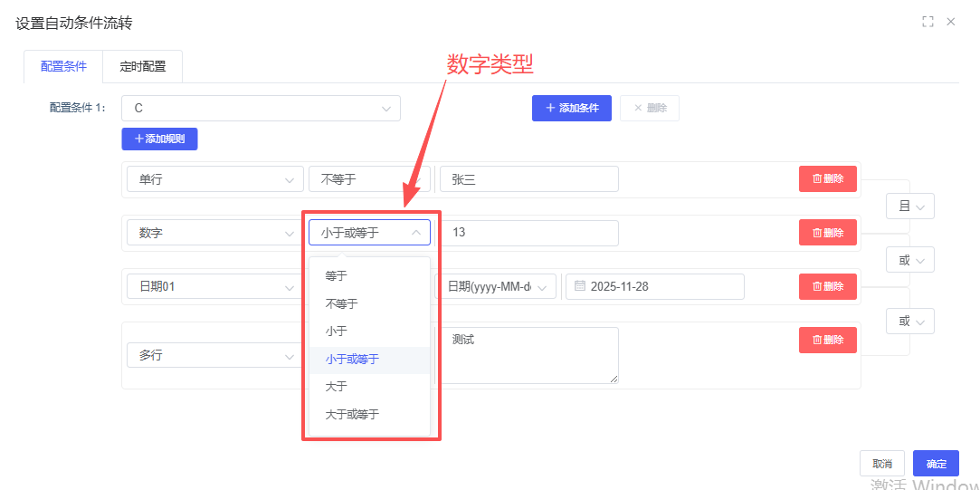Screen dimensions: 980x490
Task: Open the 且 logic connector dropdown
Action: tap(909, 207)
